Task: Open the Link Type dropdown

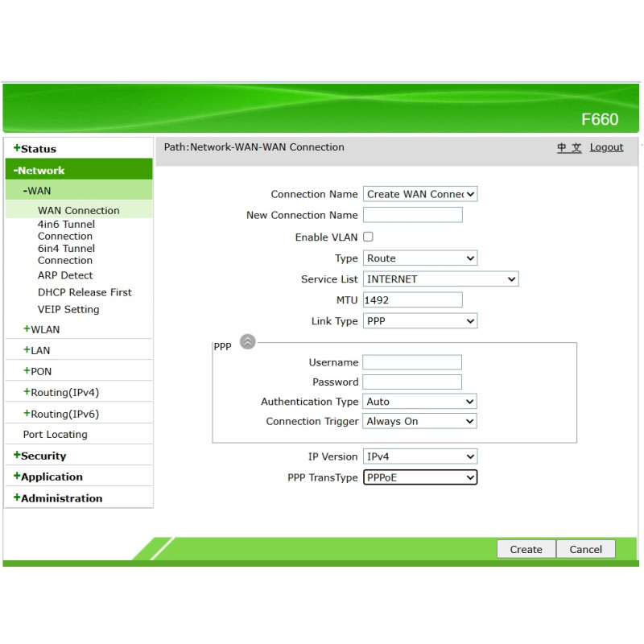Action: (420, 321)
